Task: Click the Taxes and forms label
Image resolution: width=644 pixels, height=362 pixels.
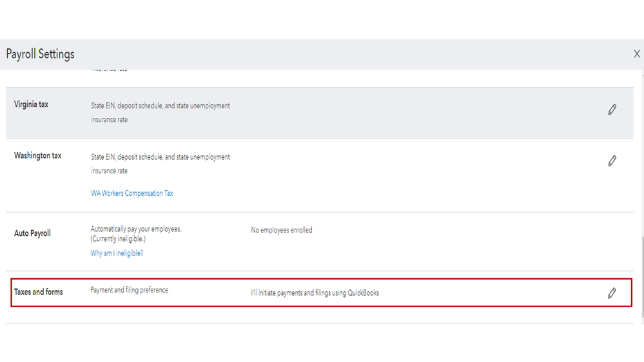Action: pyautogui.click(x=39, y=292)
